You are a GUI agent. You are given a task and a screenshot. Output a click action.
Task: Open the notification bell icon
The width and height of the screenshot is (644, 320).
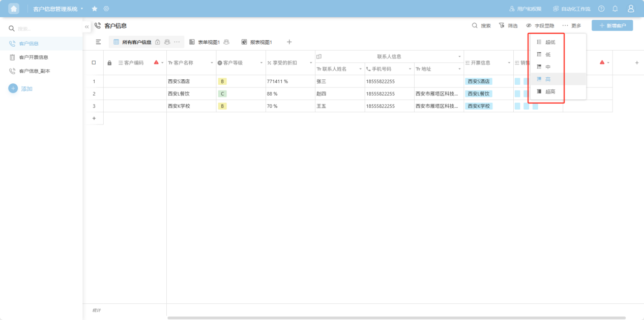[615, 9]
